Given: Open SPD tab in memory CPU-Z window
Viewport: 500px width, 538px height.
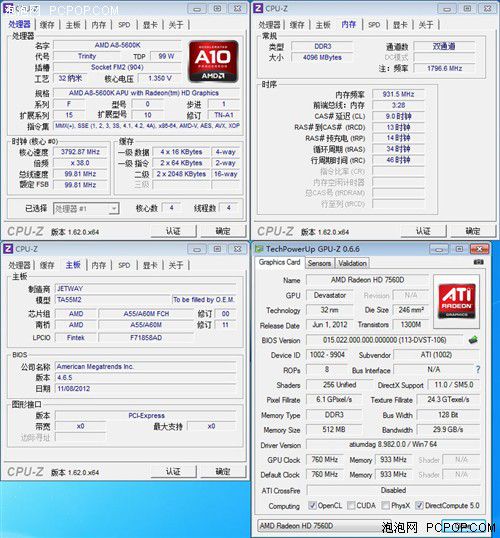Looking at the screenshot, I should point(374,25).
